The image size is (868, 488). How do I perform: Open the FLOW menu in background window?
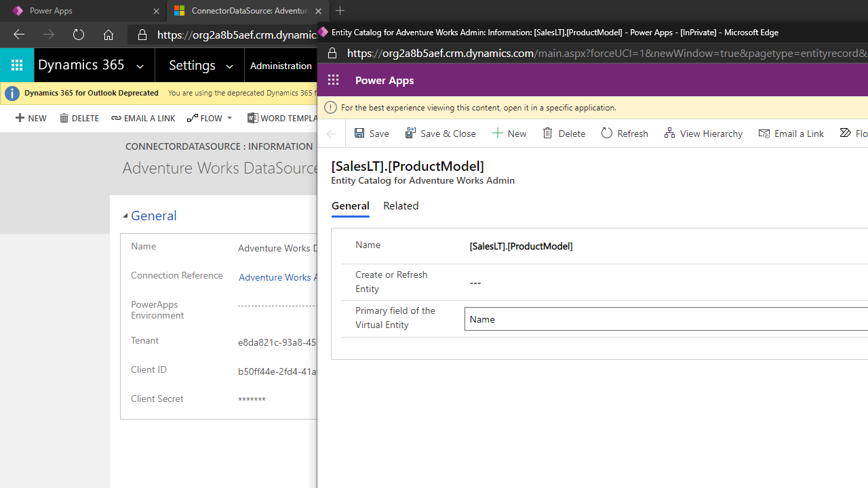point(205,118)
